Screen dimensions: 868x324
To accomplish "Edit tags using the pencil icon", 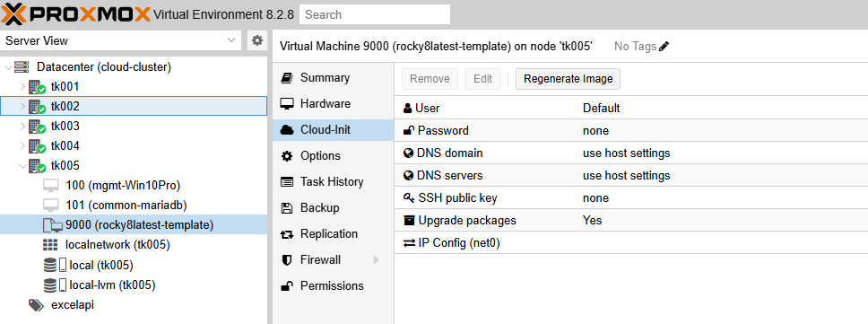I will coord(664,47).
